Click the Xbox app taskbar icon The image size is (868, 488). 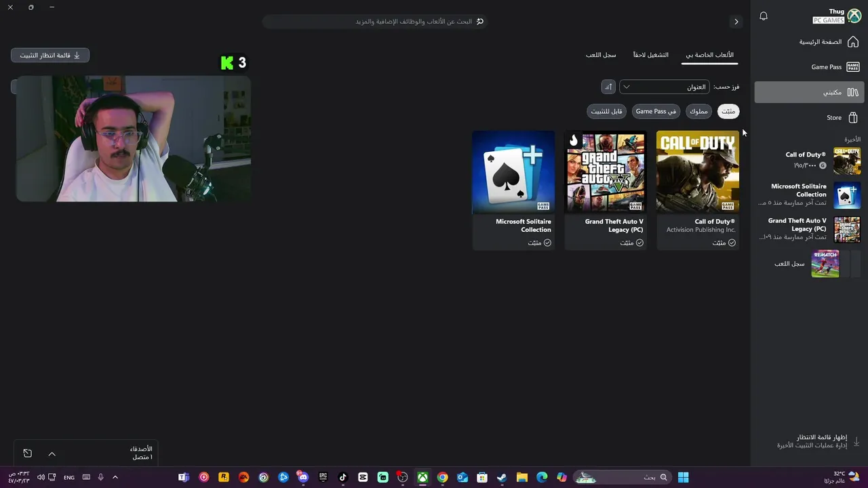[422, 477]
